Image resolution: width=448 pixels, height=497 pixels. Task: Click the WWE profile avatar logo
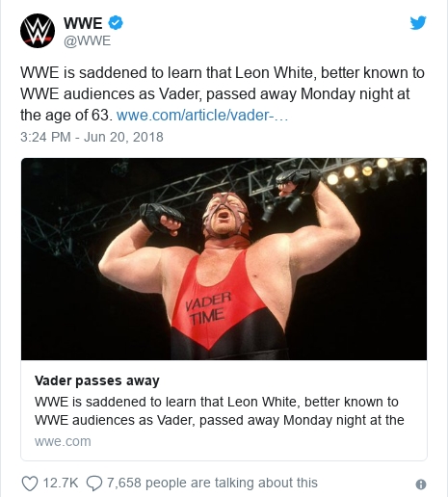pos(38,31)
